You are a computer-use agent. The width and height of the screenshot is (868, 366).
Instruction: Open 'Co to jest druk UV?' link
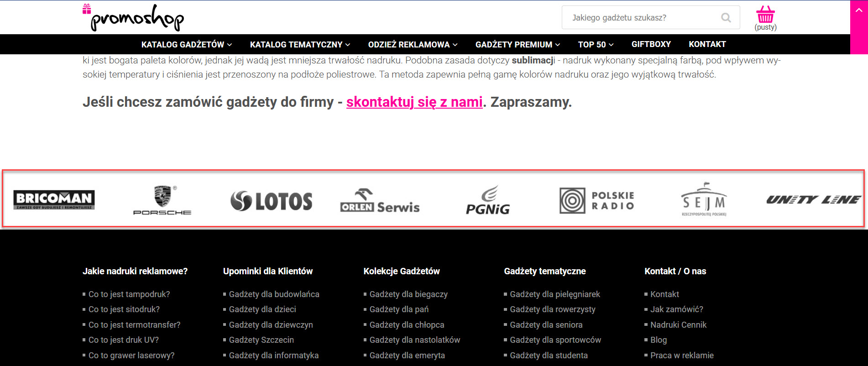point(124,340)
